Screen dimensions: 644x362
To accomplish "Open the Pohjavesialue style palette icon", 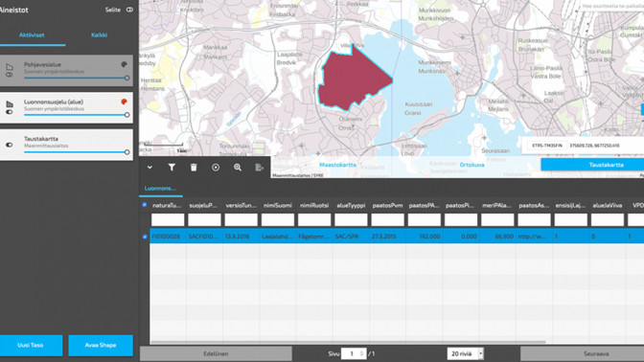I will point(124,64).
